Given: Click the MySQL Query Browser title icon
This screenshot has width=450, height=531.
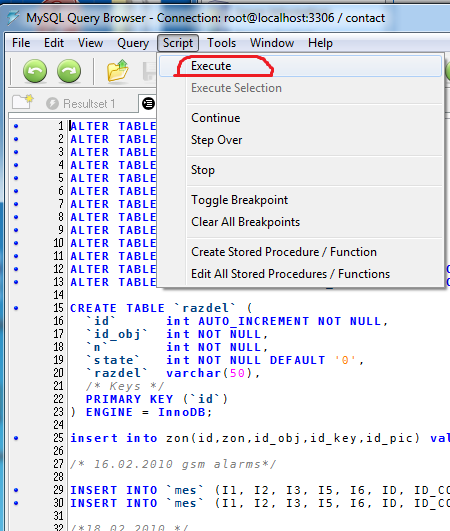Looking at the screenshot, I should pyautogui.click(x=13, y=18).
